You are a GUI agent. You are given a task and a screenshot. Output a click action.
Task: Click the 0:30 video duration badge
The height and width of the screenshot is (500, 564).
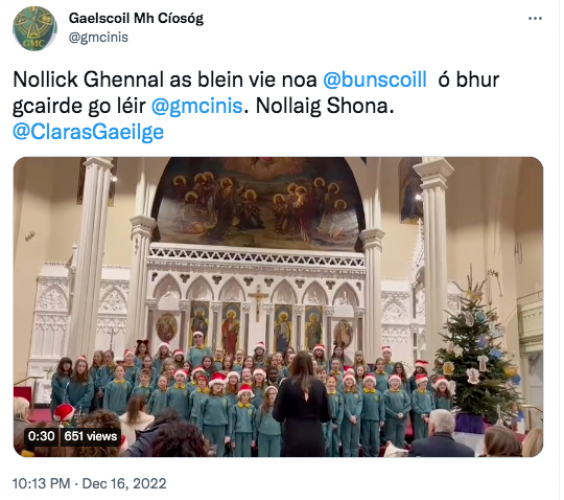click(x=41, y=436)
